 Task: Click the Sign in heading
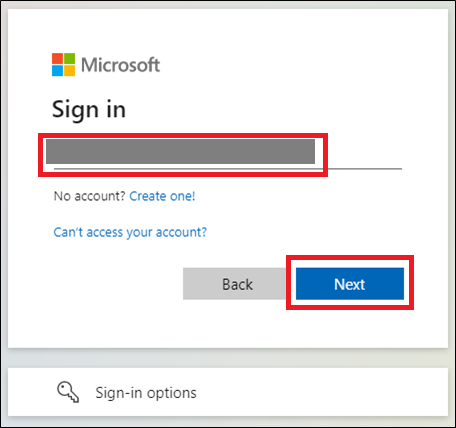click(x=89, y=109)
